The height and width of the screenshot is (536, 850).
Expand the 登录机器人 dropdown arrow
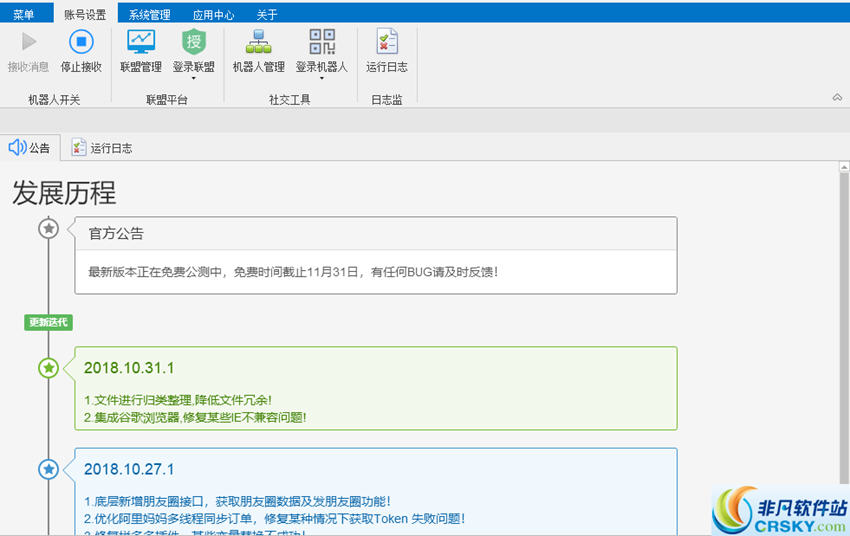coord(322,79)
